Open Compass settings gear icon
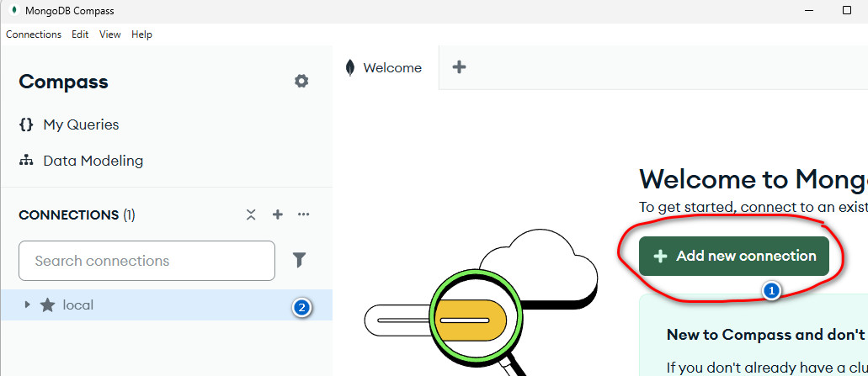The height and width of the screenshot is (376, 868). [x=301, y=82]
